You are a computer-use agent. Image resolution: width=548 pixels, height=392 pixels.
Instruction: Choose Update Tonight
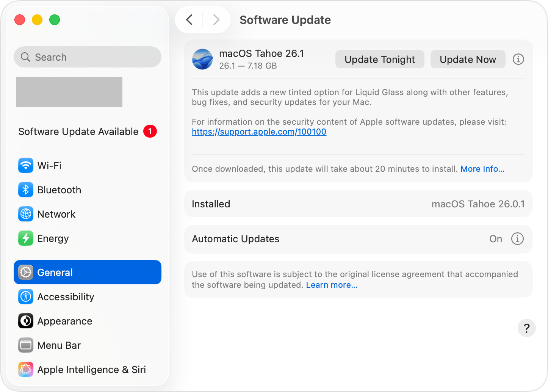point(380,60)
